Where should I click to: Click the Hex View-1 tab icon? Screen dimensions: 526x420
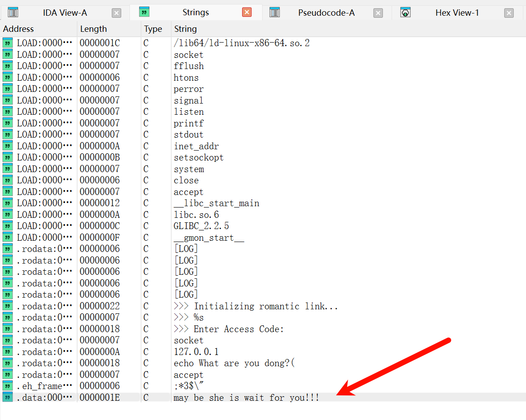[405, 13]
